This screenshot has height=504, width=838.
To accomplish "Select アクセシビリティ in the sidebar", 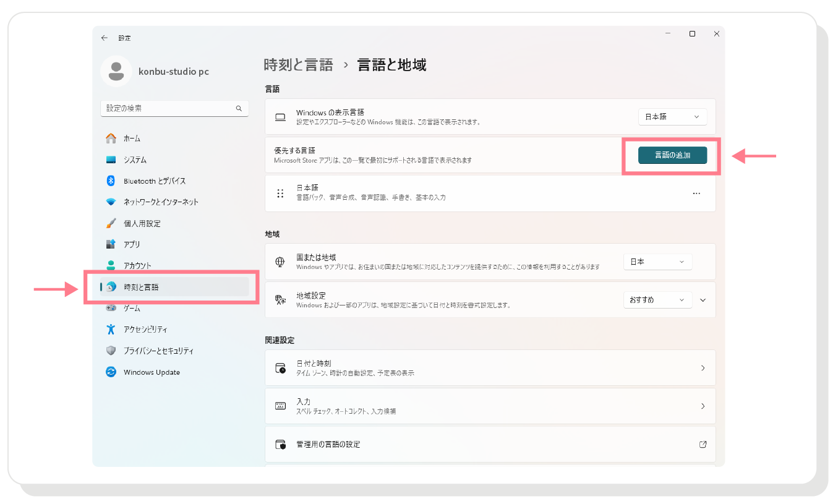I will pyautogui.click(x=145, y=330).
